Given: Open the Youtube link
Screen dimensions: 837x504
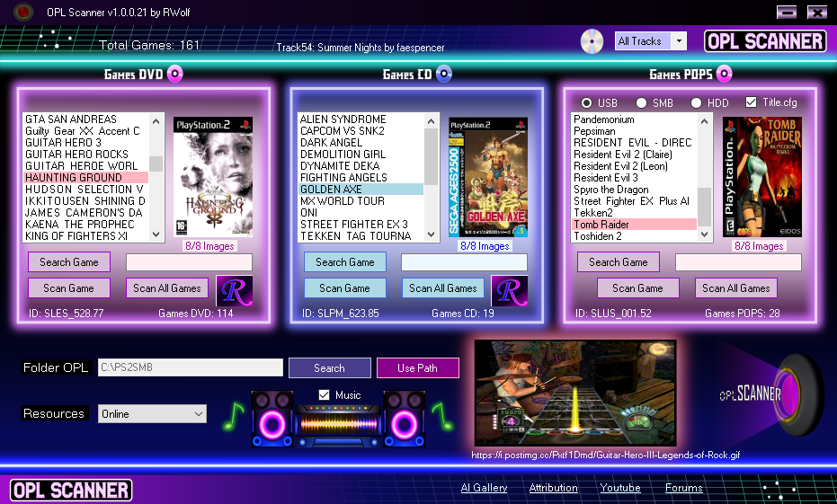Looking at the screenshot, I should (620, 488).
